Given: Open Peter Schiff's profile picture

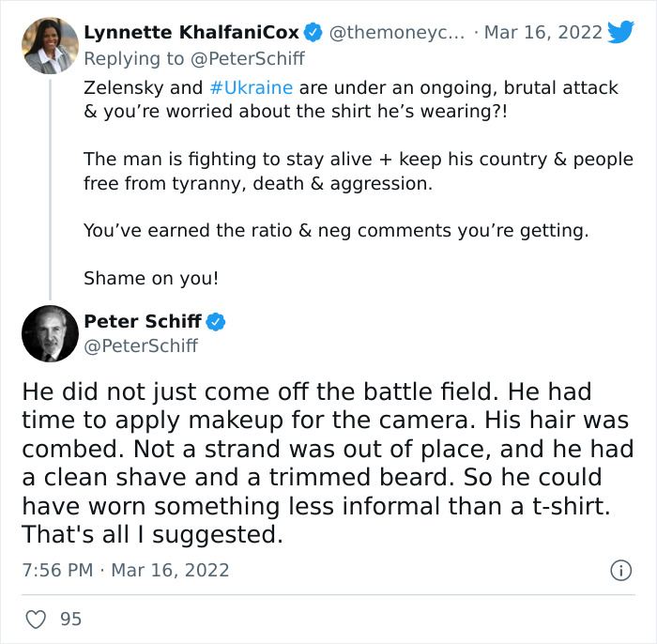Looking at the screenshot, I should pos(49,333).
